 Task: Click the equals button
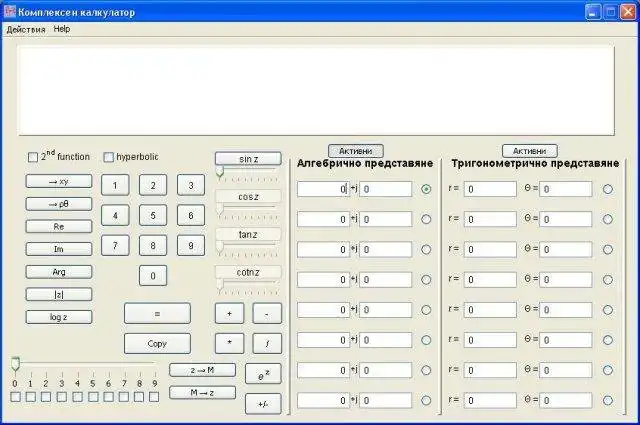pyautogui.click(x=157, y=314)
